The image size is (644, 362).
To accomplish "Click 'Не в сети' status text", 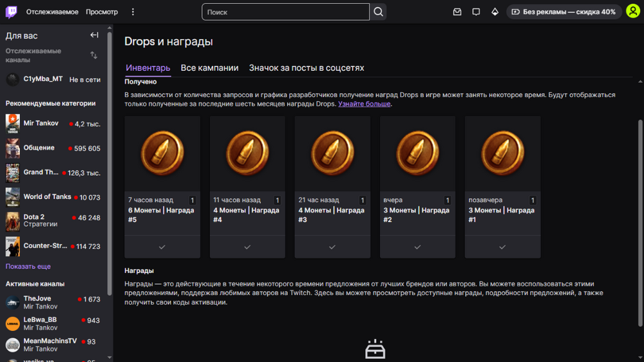I will click(x=85, y=80).
